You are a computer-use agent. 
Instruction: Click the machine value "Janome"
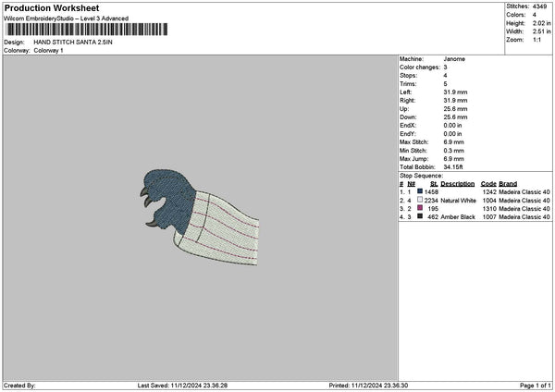[454, 59]
